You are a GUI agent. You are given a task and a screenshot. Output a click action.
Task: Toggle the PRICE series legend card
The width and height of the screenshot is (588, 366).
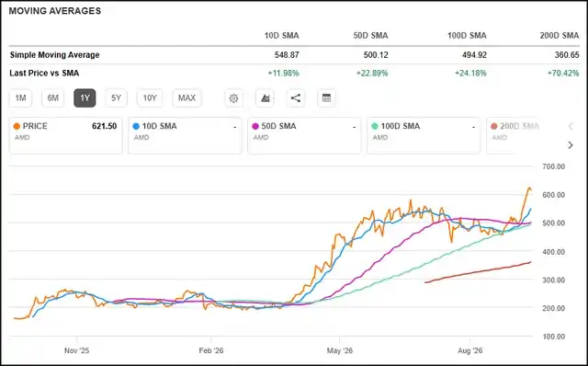pos(65,135)
